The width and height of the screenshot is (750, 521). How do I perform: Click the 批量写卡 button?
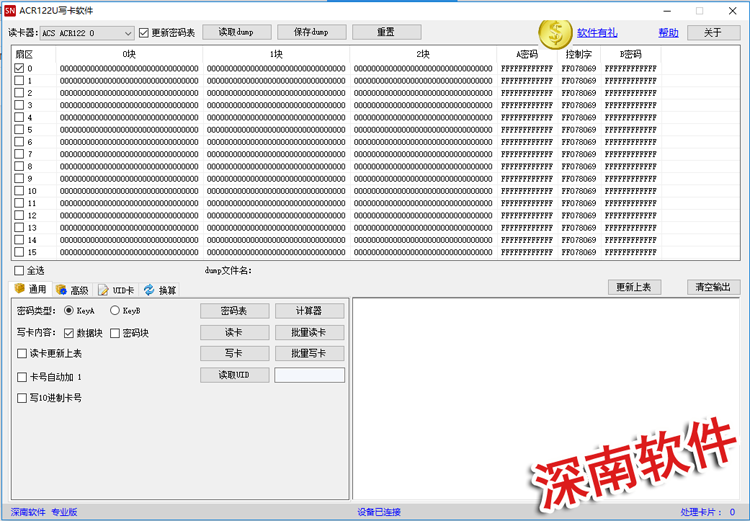[309, 353]
